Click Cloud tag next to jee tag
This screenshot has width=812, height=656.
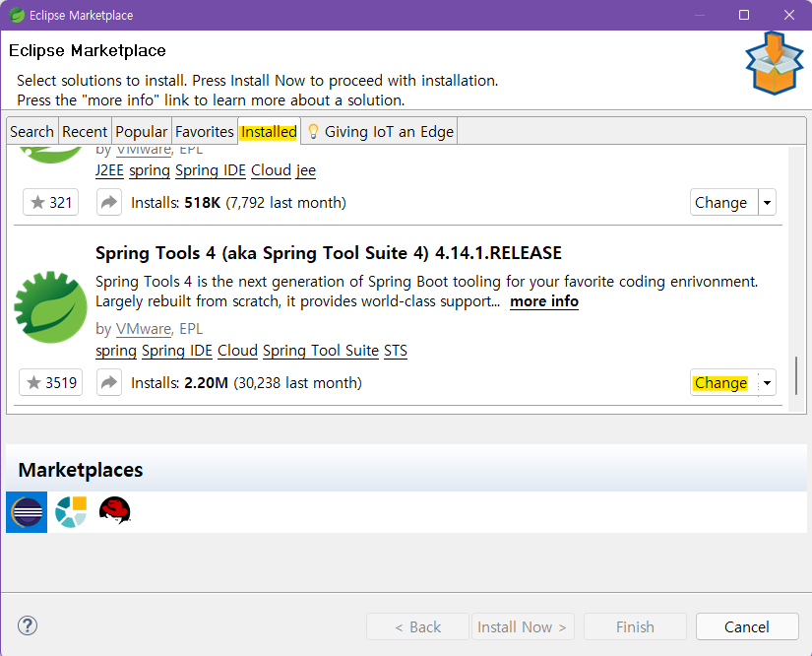(x=272, y=170)
